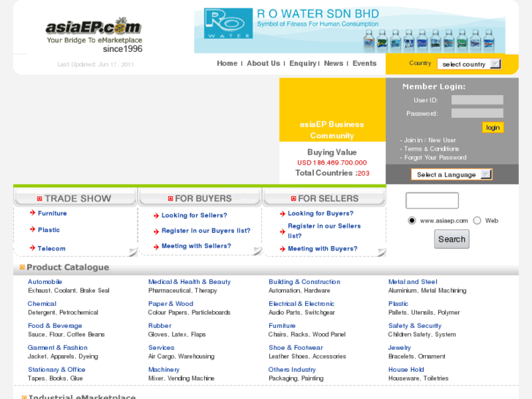The height and width of the screenshot is (399, 532).
Task: Go to Home in navigation
Action: (227, 63)
